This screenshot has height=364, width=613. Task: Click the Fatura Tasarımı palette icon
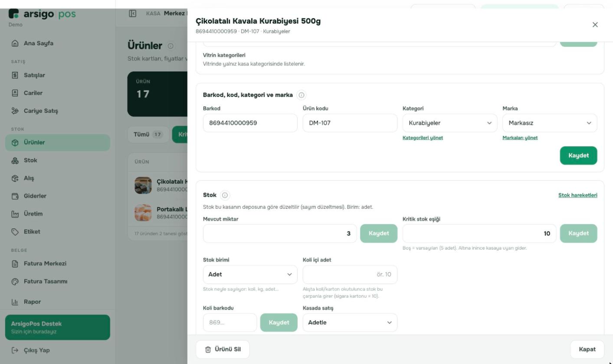click(x=15, y=282)
